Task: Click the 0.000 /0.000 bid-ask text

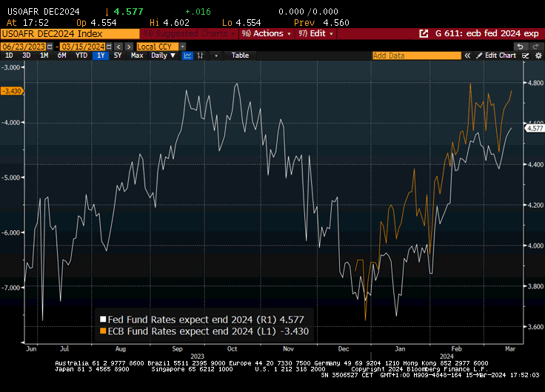Action: 308,12
